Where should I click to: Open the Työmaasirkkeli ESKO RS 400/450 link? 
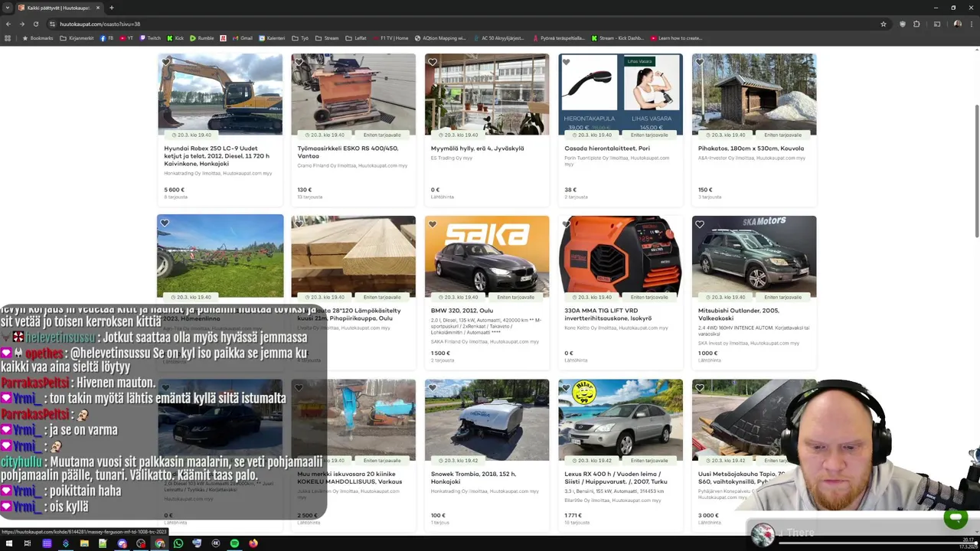tap(348, 152)
